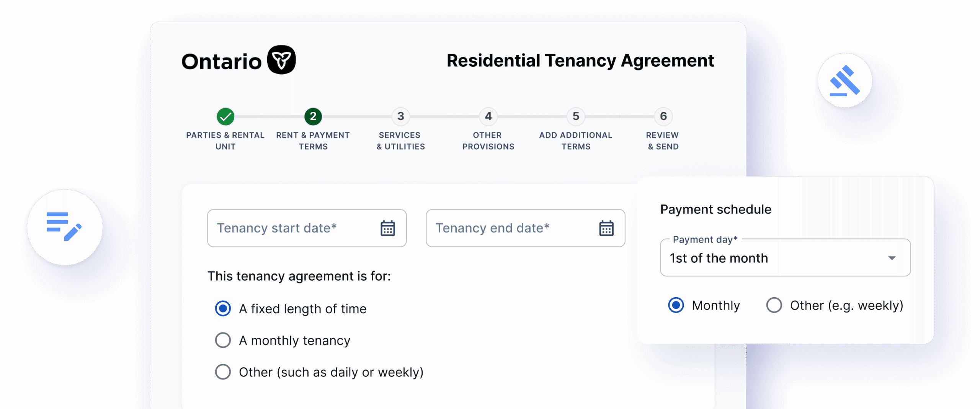This screenshot has height=409, width=980.
Task: Open the tenancy end date calendar icon
Action: 606,228
